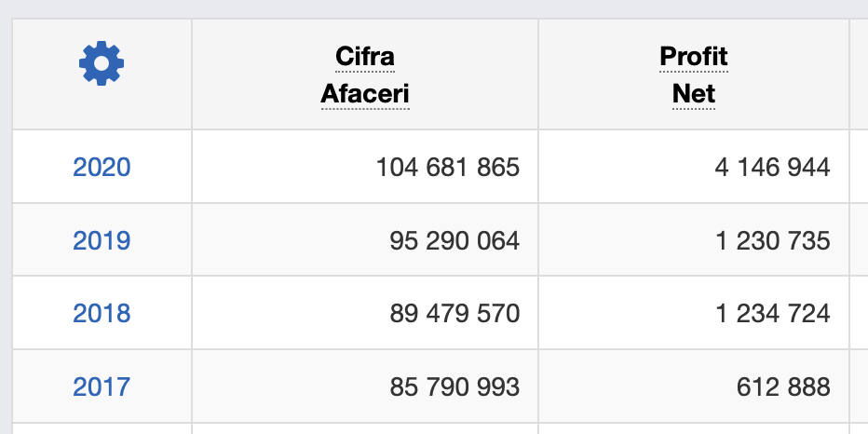868x434 pixels.
Task: Open the 2018 year link
Action: point(102,314)
